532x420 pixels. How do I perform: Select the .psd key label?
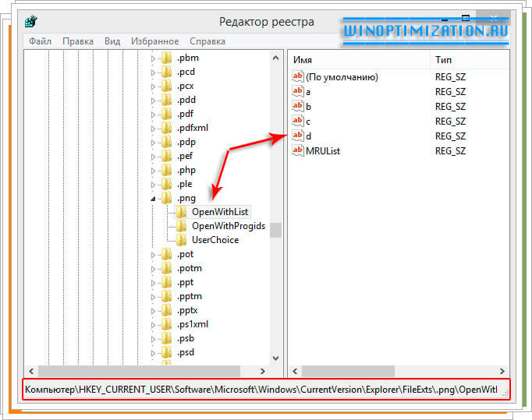tap(185, 352)
